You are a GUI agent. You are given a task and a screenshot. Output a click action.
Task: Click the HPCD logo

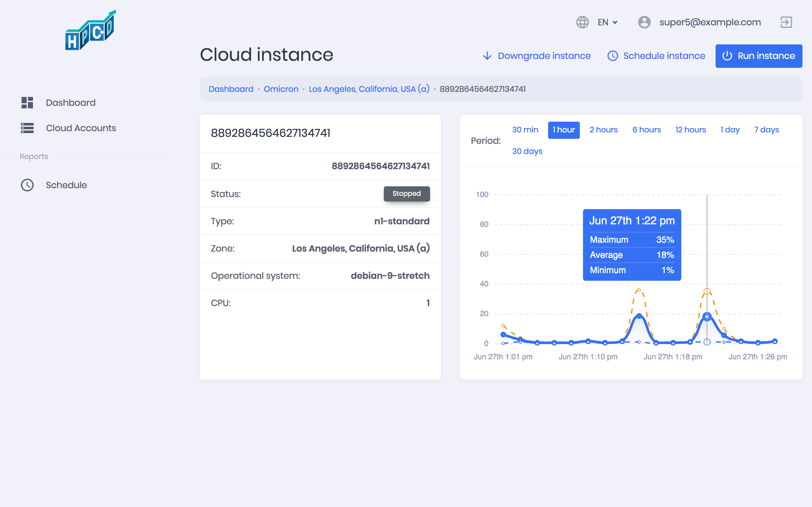click(x=91, y=31)
